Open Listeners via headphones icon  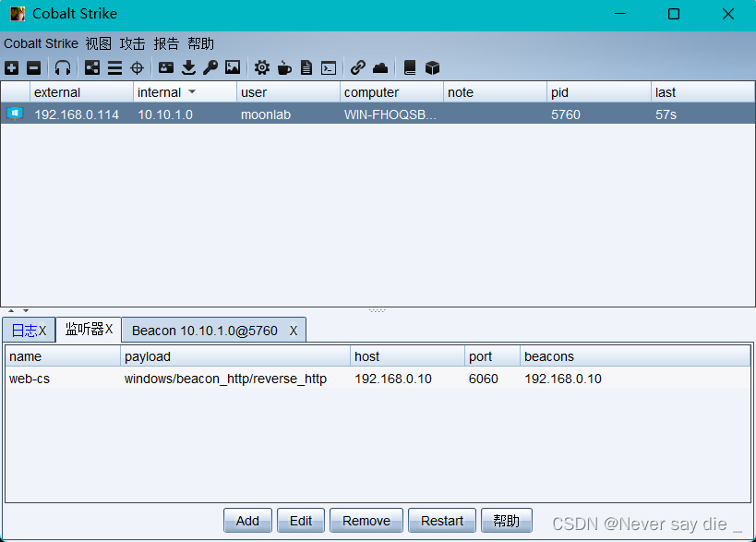click(63, 68)
